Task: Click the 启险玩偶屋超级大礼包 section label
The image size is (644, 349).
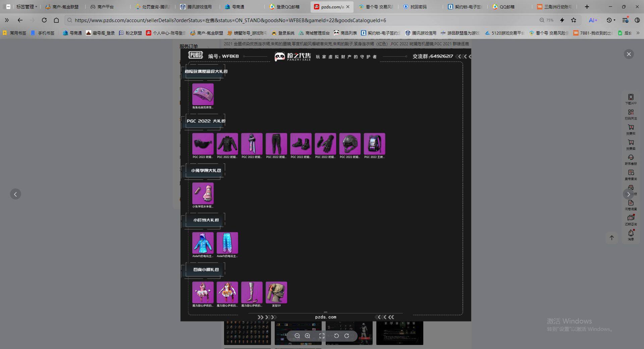Action: (x=206, y=71)
